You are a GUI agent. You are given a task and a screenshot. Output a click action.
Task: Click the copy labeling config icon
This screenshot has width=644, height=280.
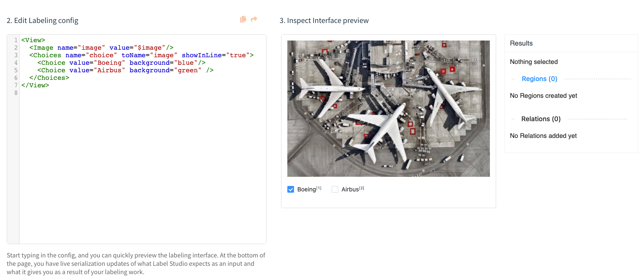243,19
